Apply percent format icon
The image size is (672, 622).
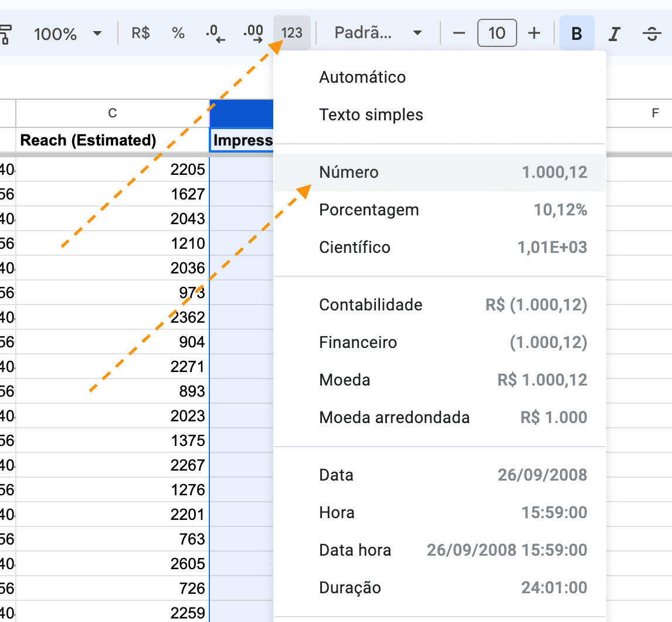click(178, 33)
